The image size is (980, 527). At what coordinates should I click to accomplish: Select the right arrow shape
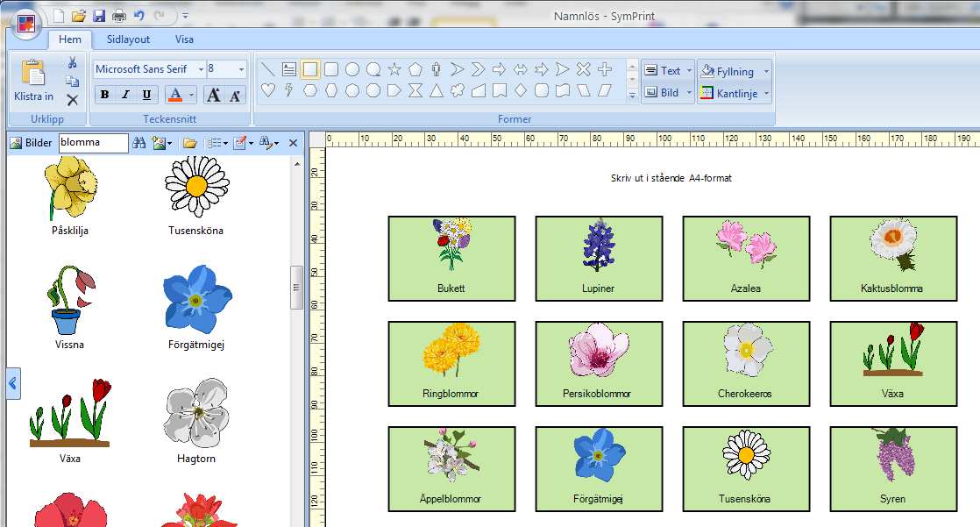click(500, 68)
